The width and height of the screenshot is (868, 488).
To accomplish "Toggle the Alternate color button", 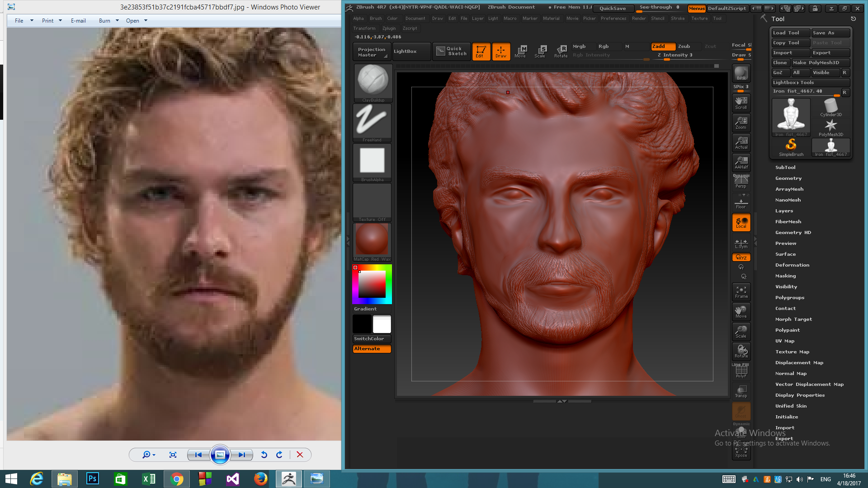I will click(372, 349).
